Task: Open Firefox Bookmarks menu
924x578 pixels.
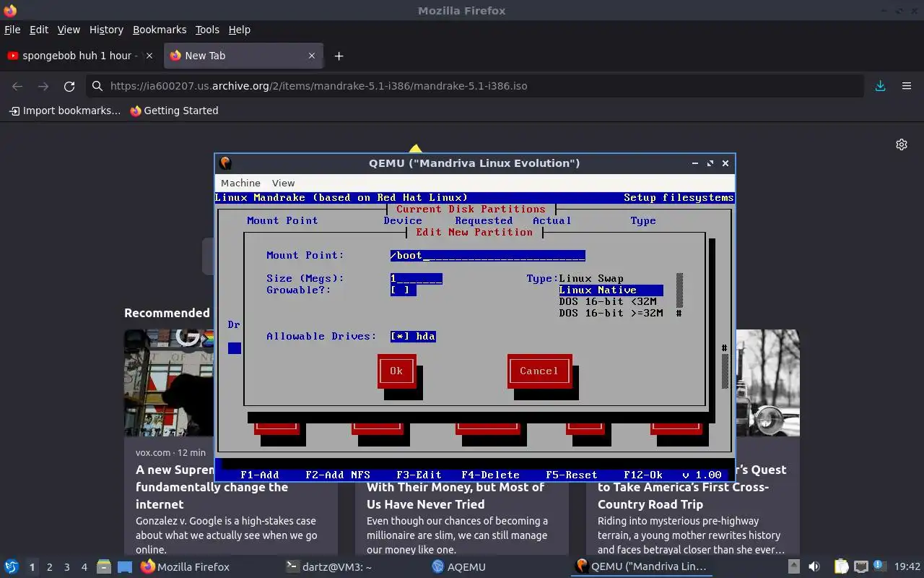Action: (x=160, y=30)
